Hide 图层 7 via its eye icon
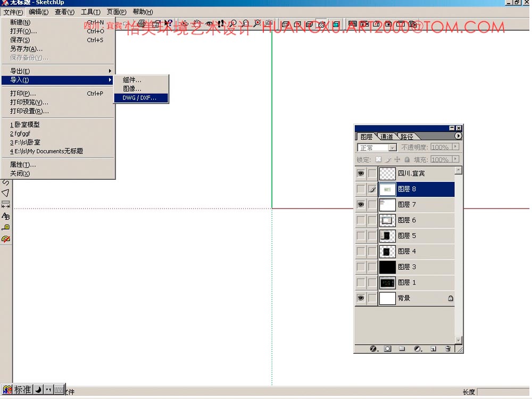 pos(361,205)
